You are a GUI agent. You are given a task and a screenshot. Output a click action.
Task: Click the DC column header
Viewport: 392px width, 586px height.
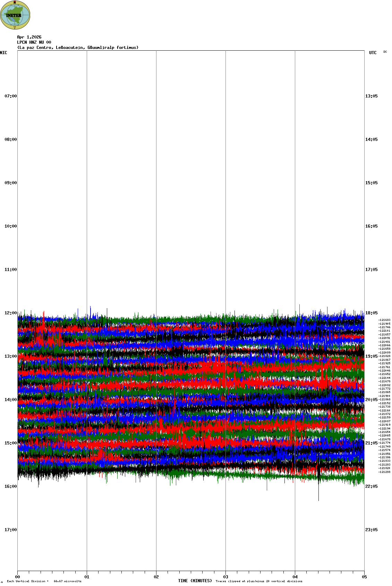(385, 52)
